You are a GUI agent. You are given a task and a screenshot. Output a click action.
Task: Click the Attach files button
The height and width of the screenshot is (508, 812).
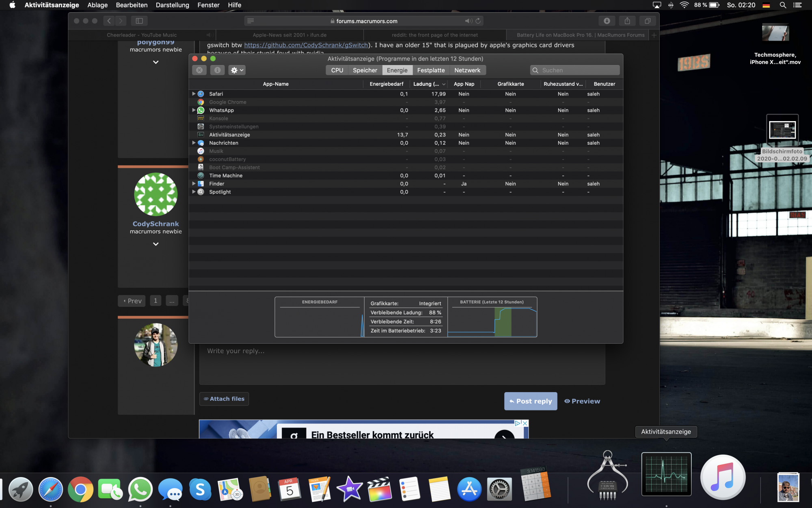pos(224,399)
